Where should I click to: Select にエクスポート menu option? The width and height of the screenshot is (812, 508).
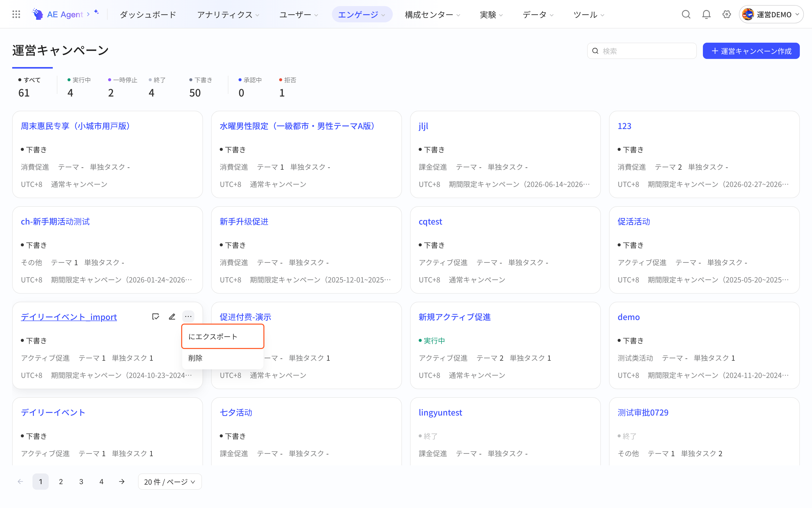[223, 336]
